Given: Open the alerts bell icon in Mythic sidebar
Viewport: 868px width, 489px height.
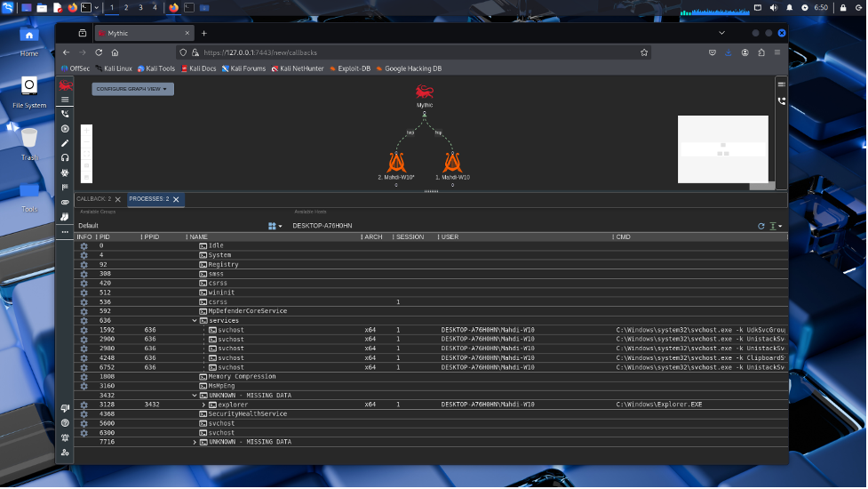Looking at the screenshot, I should (x=66, y=438).
